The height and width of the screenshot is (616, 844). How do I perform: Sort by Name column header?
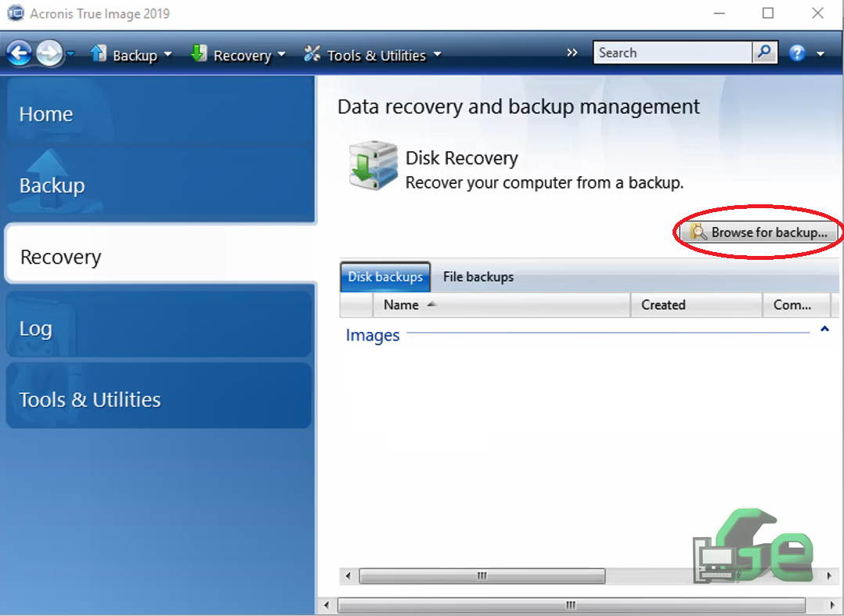501,305
